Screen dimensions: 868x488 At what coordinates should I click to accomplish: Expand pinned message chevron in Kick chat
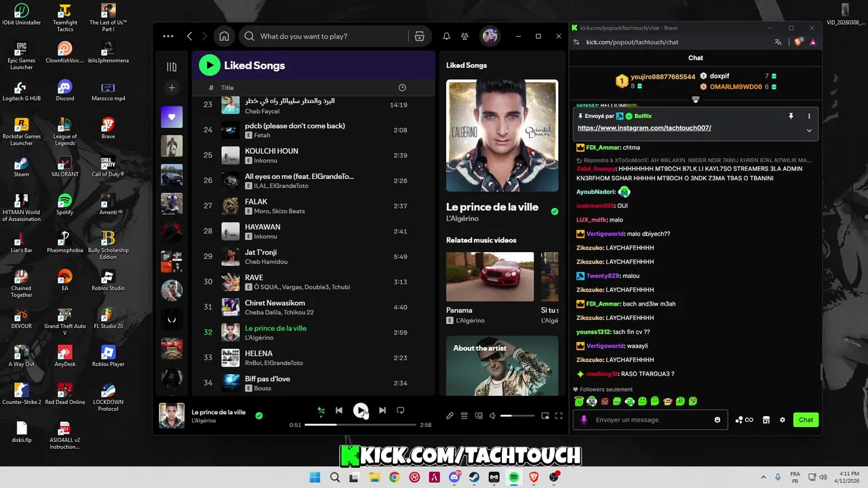808,130
